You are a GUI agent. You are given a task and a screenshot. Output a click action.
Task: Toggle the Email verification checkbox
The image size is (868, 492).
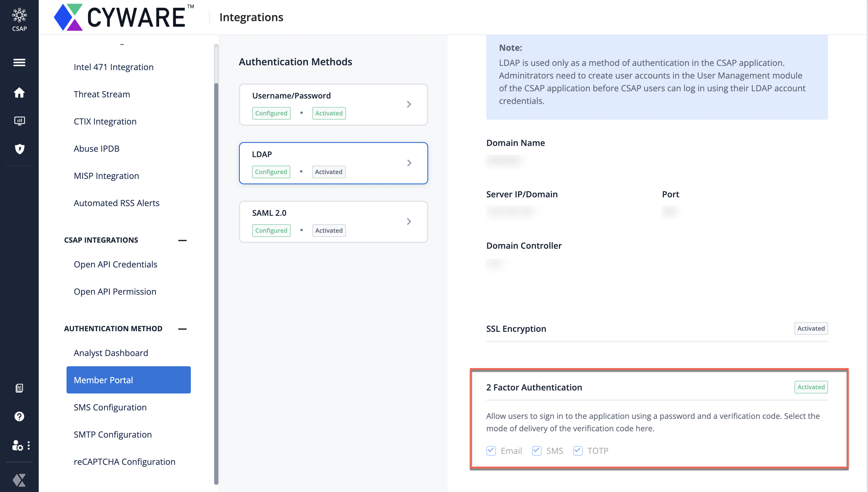pos(491,451)
